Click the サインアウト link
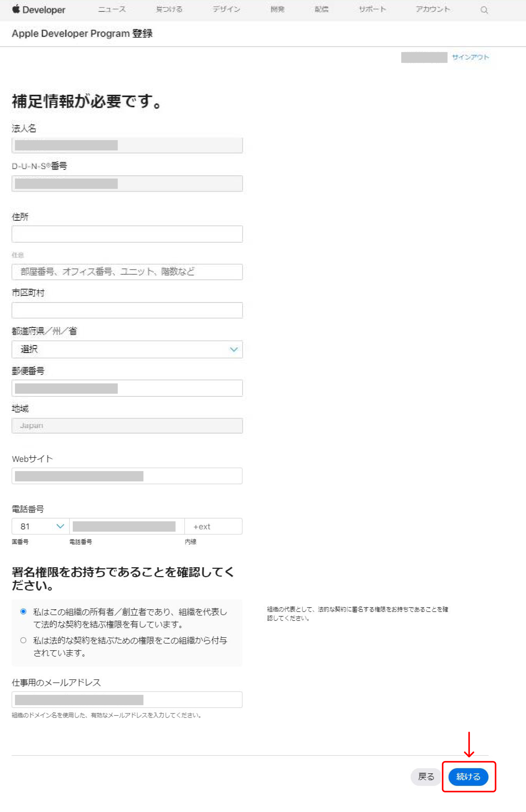This screenshot has width=526, height=812. (470, 57)
